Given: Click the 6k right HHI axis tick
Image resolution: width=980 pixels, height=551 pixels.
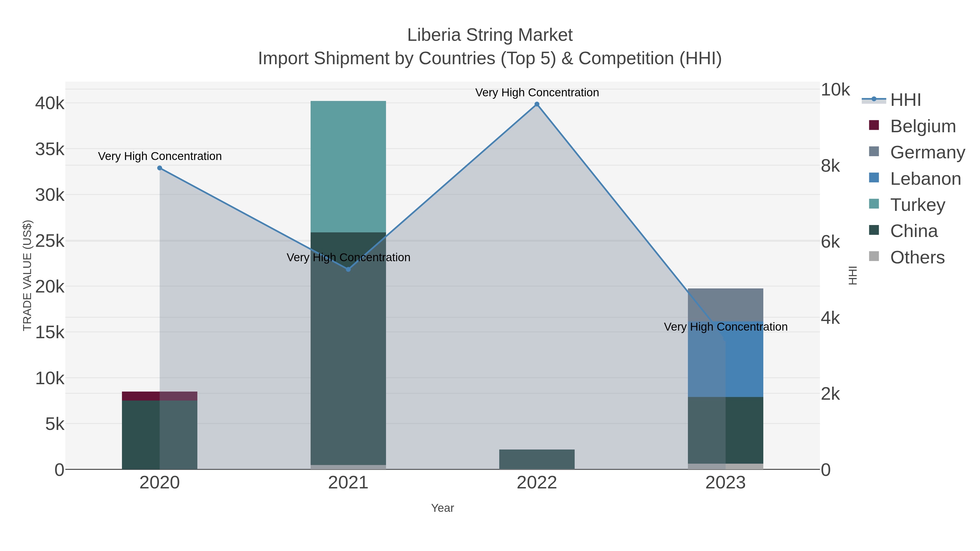Looking at the screenshot, I should pos(831,242).
